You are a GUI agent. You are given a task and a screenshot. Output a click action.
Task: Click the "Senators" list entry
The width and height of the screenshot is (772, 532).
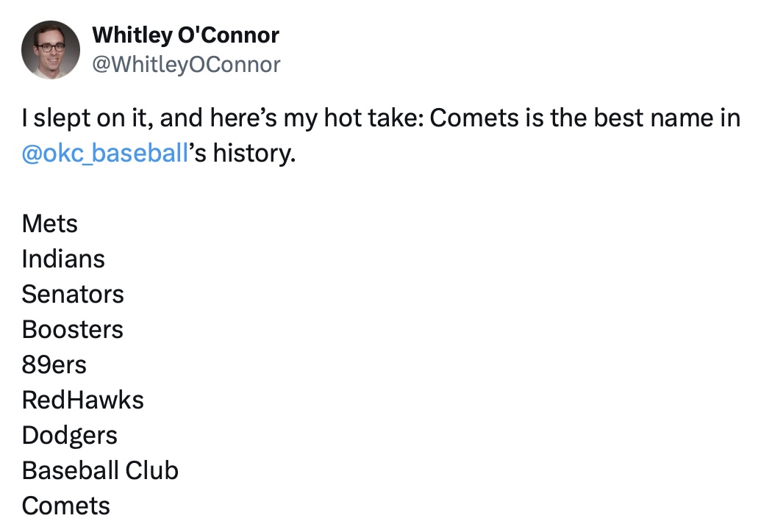(x=73, y=294)
